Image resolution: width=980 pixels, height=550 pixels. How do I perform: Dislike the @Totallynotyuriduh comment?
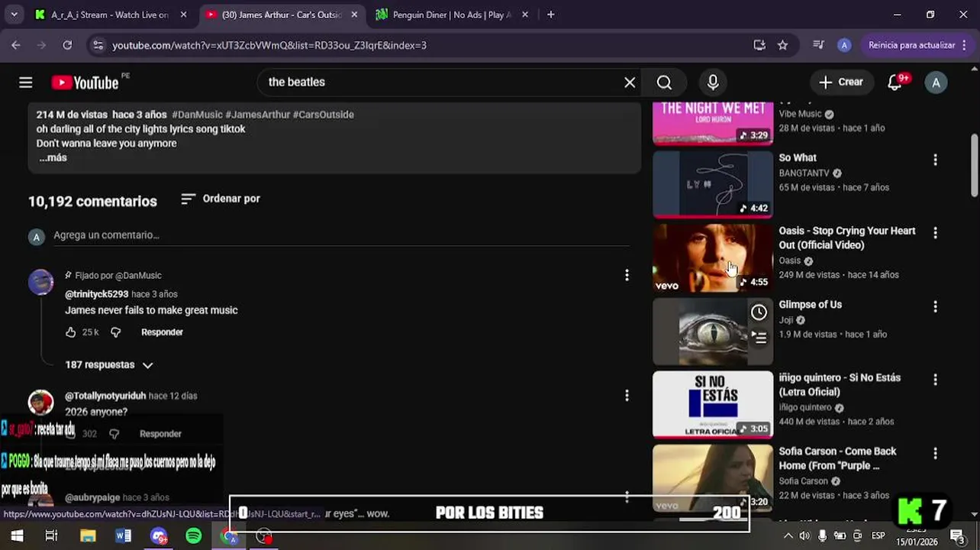click(x=114, y=434)
